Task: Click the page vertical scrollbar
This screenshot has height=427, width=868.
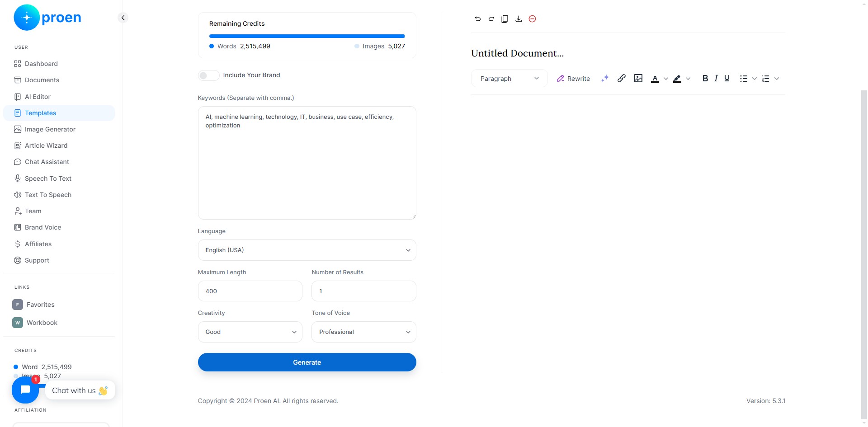Action: [x=864, y=255]
